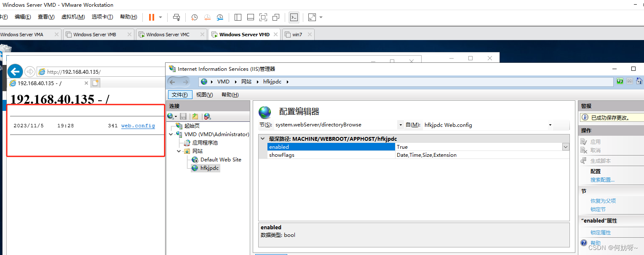Viewport: 644px width, 255px height.
Task: Click the delete connection icon in connections toolbar
Action: tap(207, 116)
